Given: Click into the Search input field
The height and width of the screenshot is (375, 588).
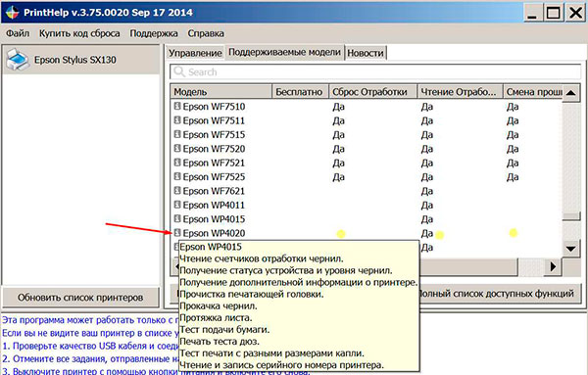Looking at the screenshot, I should pos(375,71).
